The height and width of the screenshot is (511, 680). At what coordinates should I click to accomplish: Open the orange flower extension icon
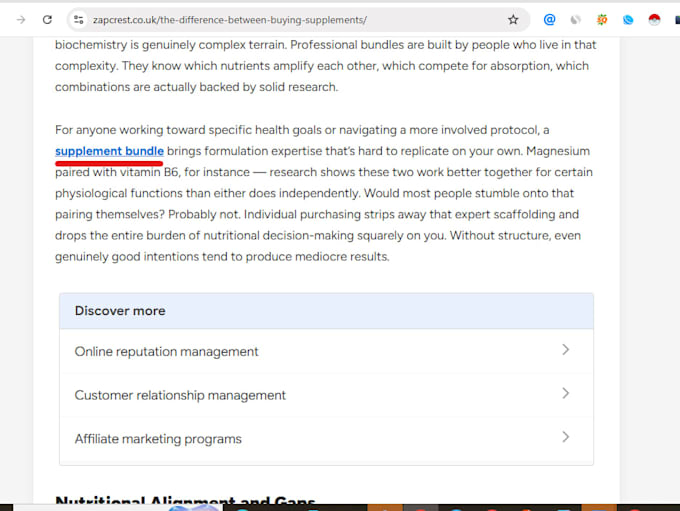[x=602, y=20]
